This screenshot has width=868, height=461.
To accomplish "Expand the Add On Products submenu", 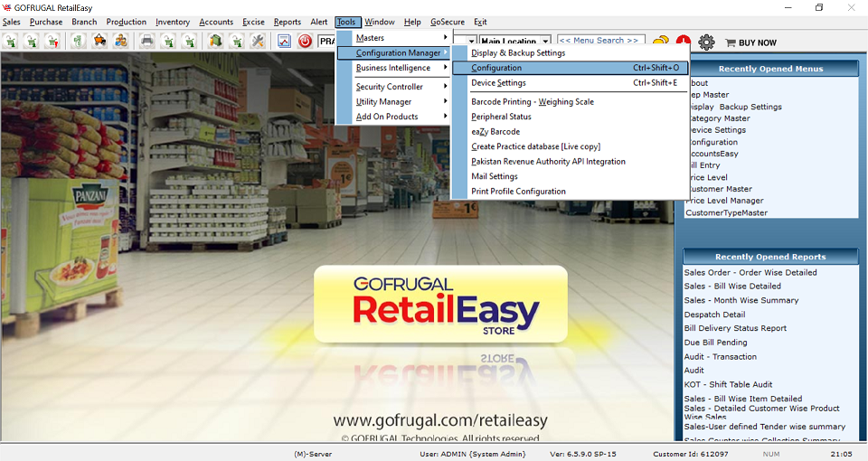I will (x=393, y=117).
